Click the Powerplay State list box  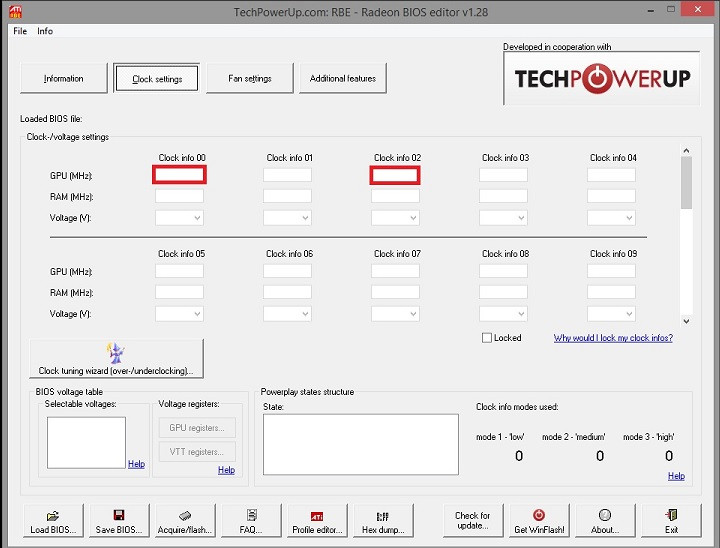click(x=361, y=444)
